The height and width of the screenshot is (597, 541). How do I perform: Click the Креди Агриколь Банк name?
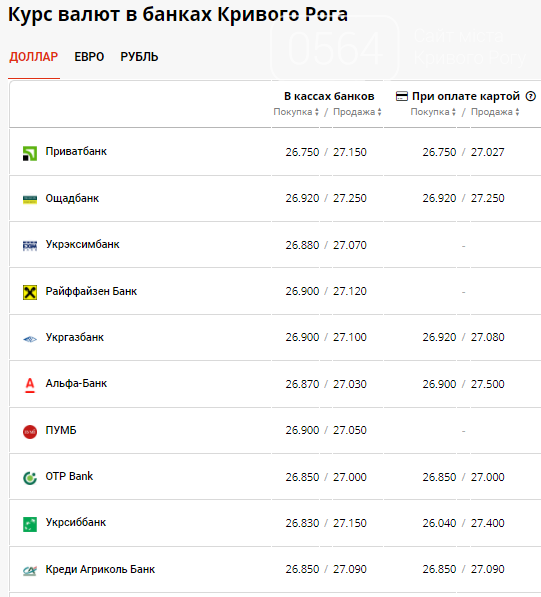(x=100, y=569)
